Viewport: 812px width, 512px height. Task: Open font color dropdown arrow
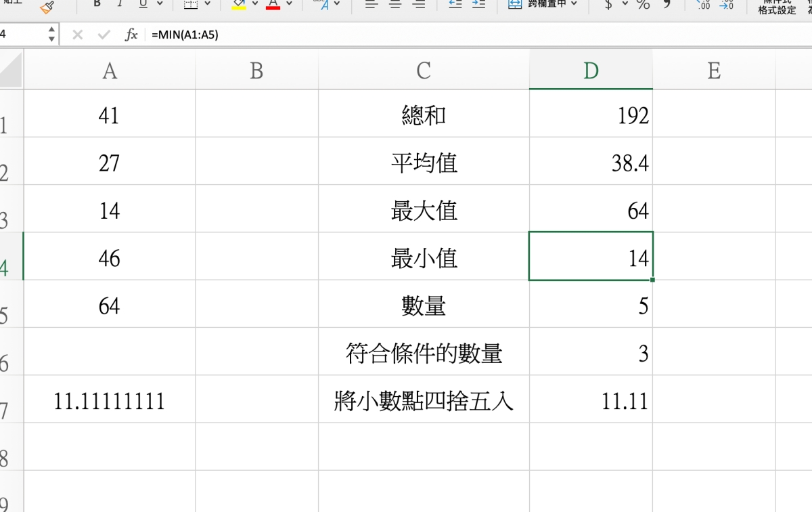click(290, 4)
